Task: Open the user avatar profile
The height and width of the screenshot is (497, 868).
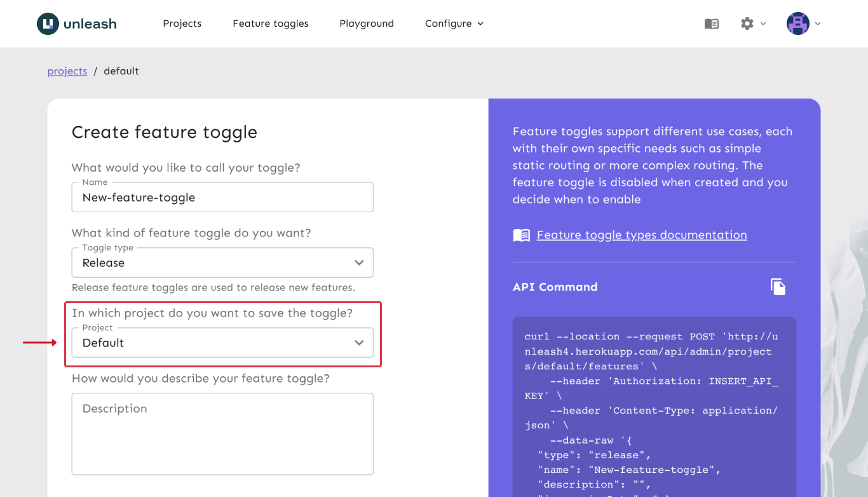Action: [x=797, y=24]
